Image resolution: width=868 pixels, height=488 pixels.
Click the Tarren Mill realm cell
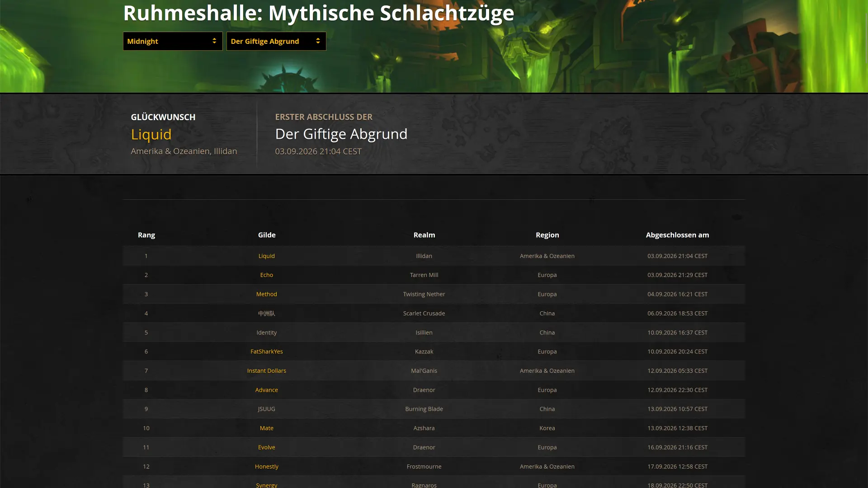(x=424, y=275)
